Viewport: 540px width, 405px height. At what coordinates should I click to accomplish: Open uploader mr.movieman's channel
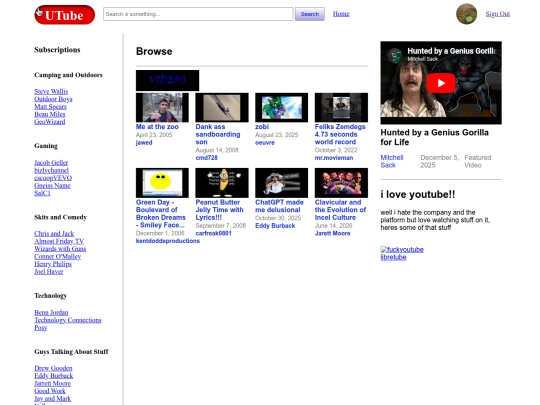[334, 158]
